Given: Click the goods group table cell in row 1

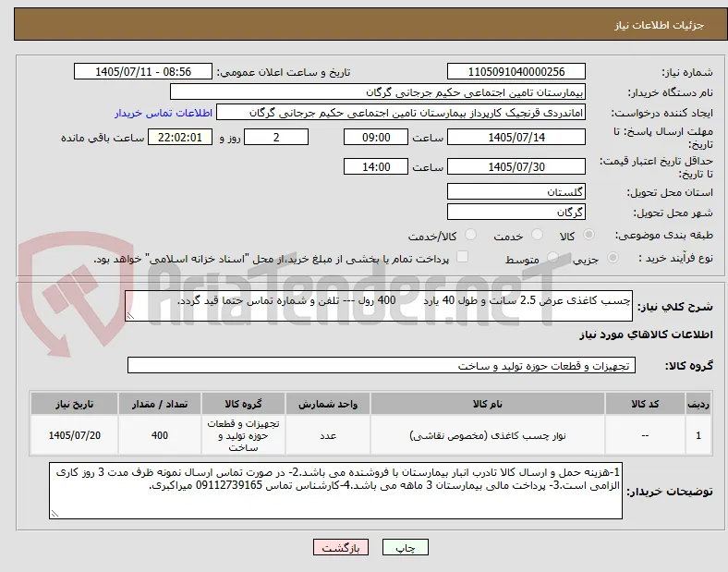Looking at the screenshot, I should click(x=243, y=435).
